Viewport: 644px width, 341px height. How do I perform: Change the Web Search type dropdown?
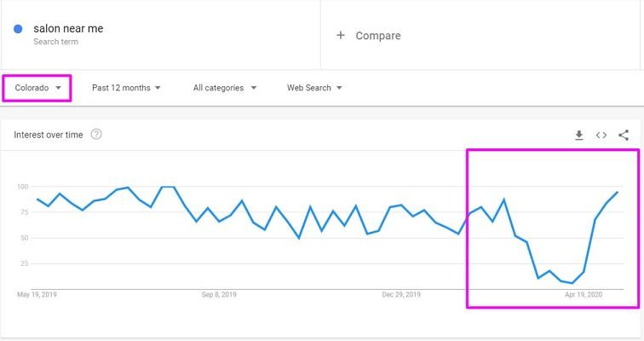click(314, 88)
